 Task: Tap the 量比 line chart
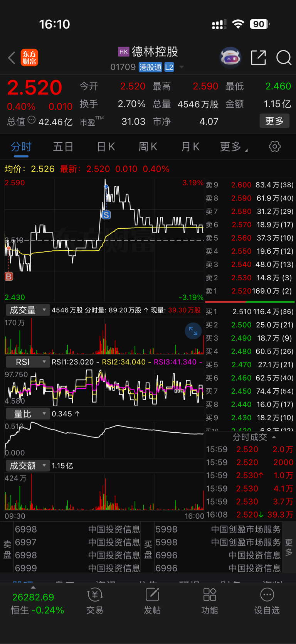[104, 439]
